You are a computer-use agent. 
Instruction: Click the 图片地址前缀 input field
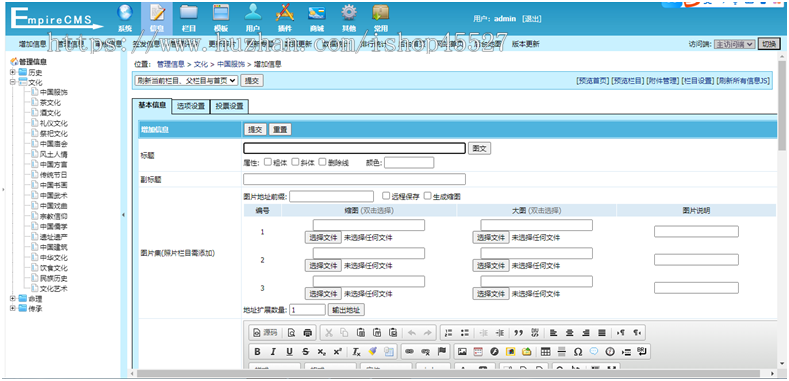[x=332, y=196]
